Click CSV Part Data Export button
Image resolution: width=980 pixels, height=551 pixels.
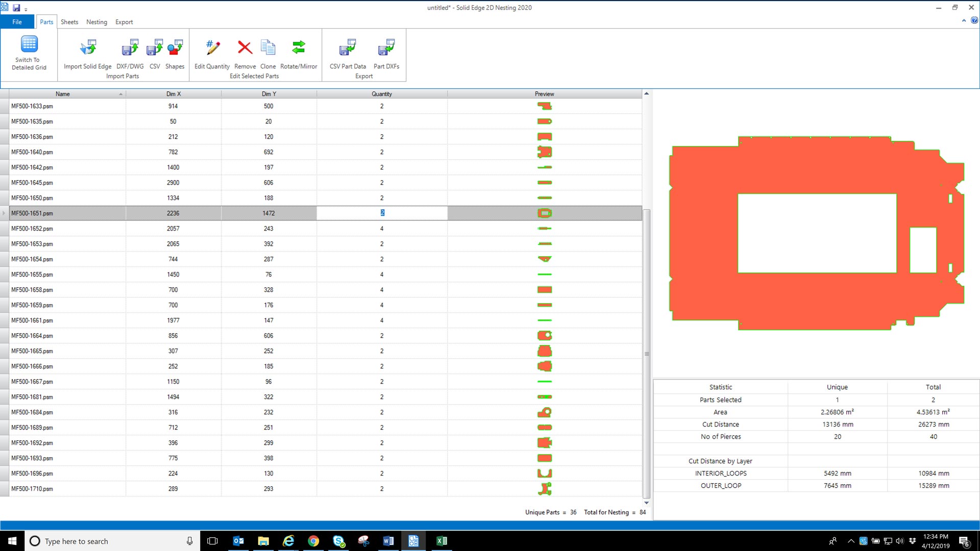coord(348,53)
